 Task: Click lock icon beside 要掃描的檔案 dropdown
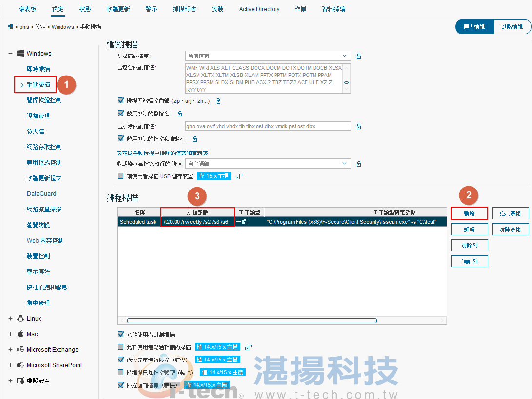click(359, 57)
